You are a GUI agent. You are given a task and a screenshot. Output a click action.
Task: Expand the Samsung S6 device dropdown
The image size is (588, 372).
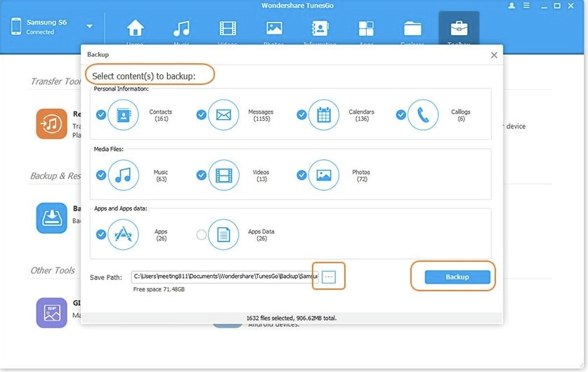(x=89, y=27)
